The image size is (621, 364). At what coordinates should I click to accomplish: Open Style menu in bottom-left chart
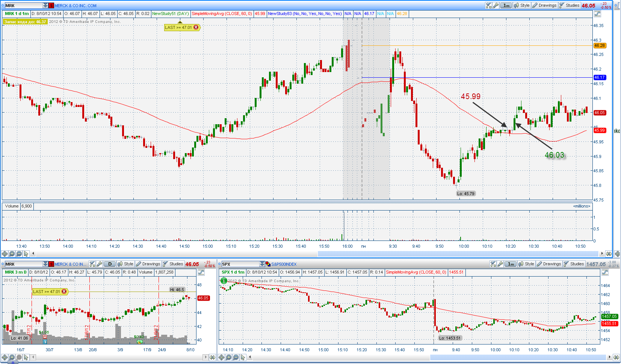(x=125, y=264)
